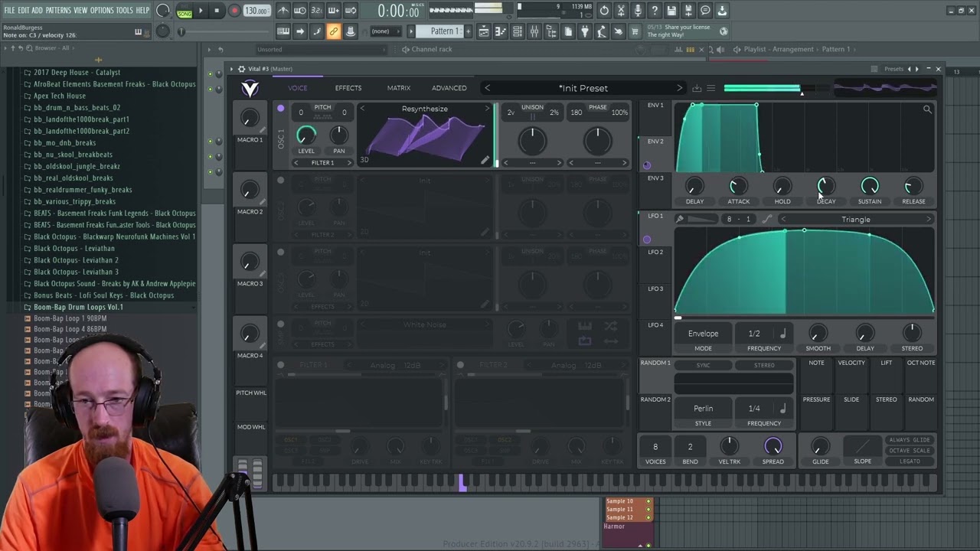Click the microphone recording icon in toolbar
This screenshot has width=980, height=551.
(x=638, y=11)
